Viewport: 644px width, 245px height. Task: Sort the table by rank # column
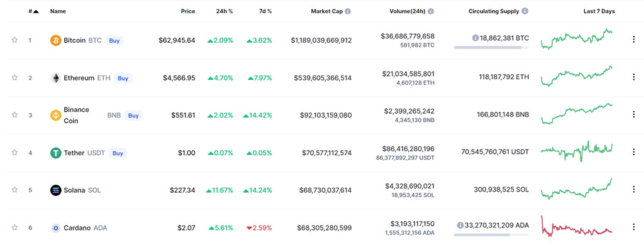tap(34, 11)
